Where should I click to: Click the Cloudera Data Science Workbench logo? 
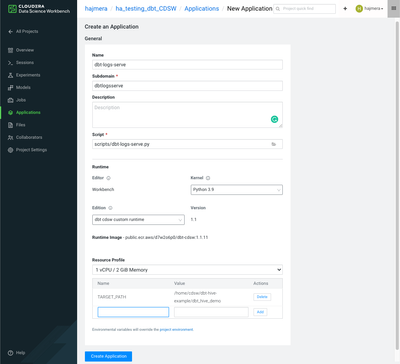point(39,9)
